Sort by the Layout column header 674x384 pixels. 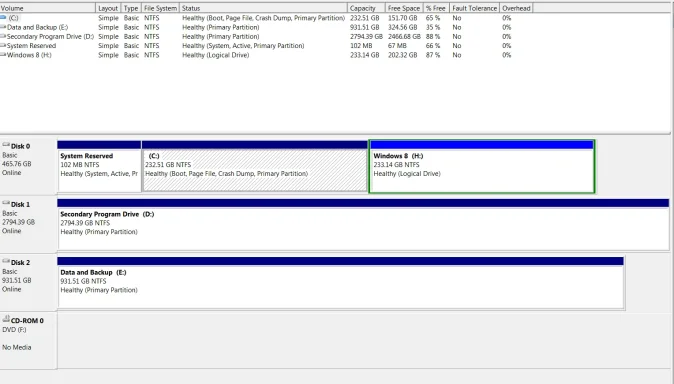pos(108,8)
